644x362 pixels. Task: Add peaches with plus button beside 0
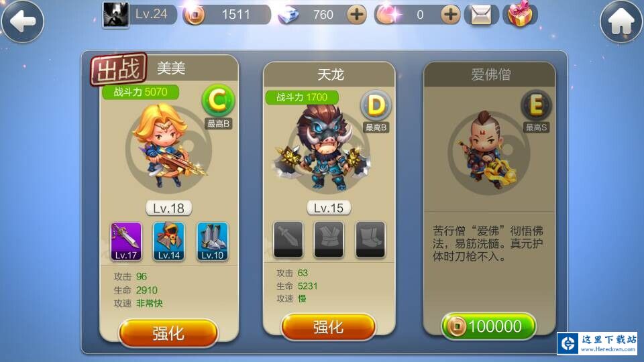tap(450, 15)
